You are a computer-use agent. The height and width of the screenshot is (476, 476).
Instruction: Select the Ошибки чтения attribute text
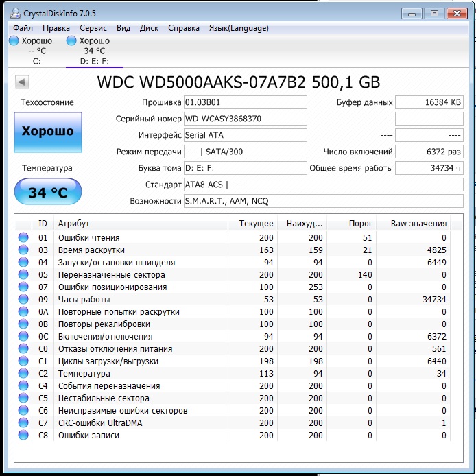point(89,238)
